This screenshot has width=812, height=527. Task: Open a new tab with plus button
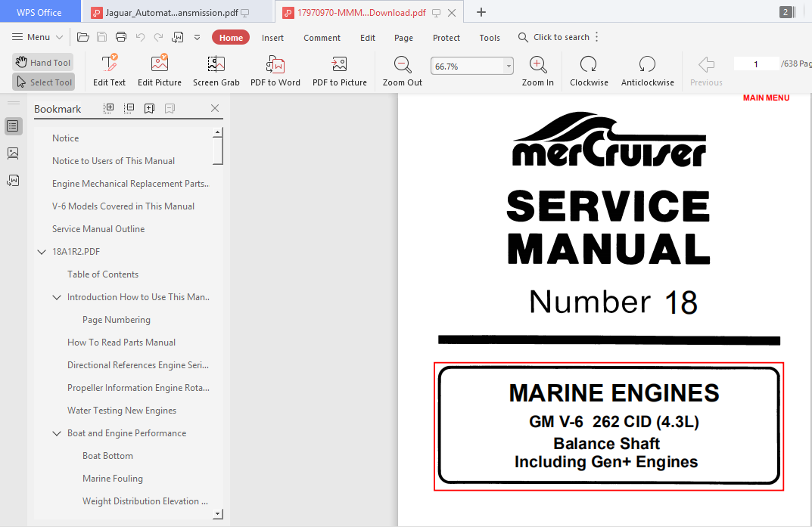click(481, 12)
